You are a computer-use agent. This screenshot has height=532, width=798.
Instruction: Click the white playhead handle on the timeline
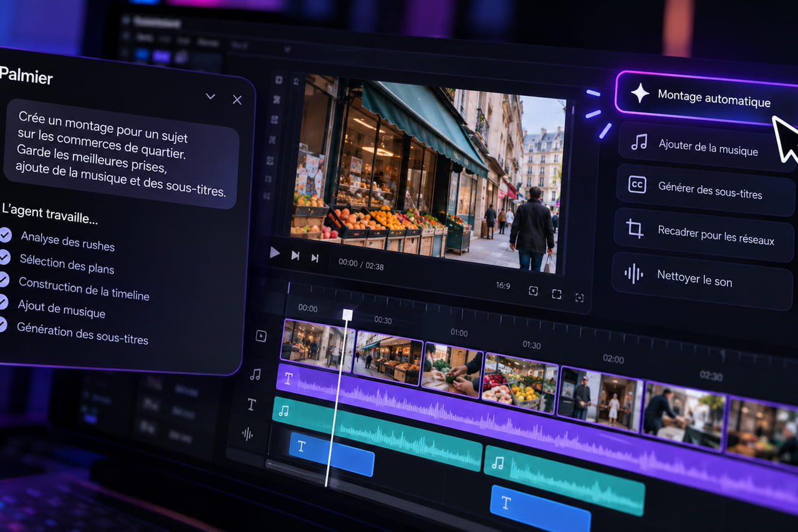[x=347, y=315]
